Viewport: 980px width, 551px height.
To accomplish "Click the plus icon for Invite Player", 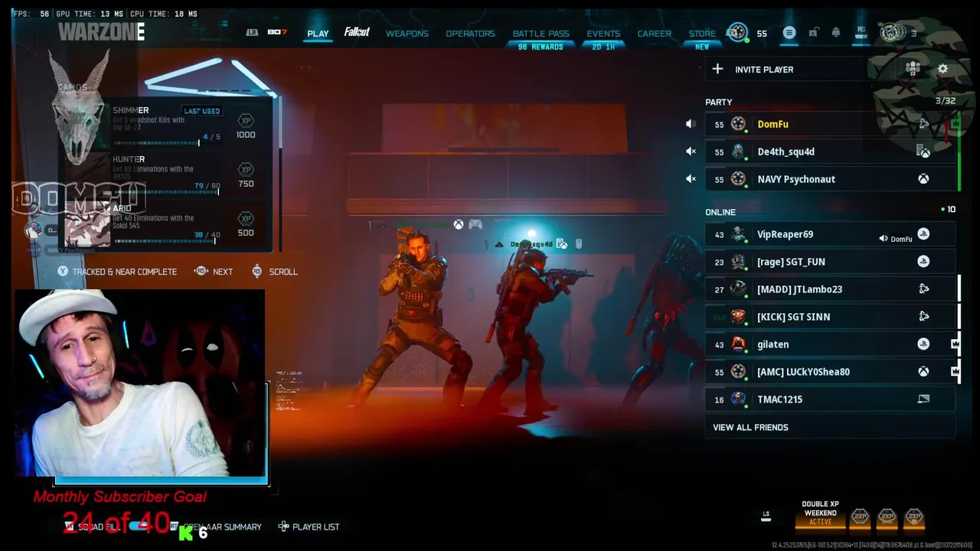I will [x=717, y=69].
